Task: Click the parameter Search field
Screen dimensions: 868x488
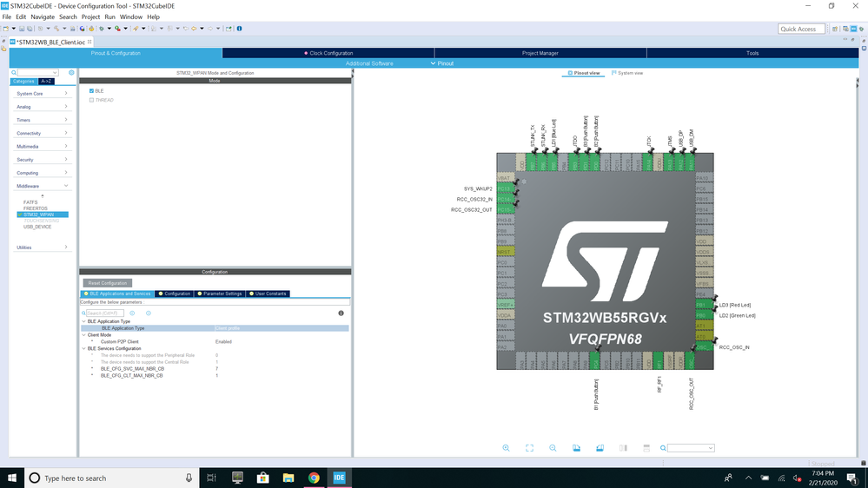Action: (104, 313)
